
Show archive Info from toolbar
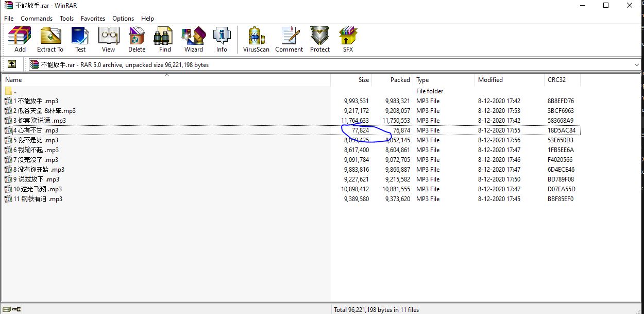[x=222, y=39]
